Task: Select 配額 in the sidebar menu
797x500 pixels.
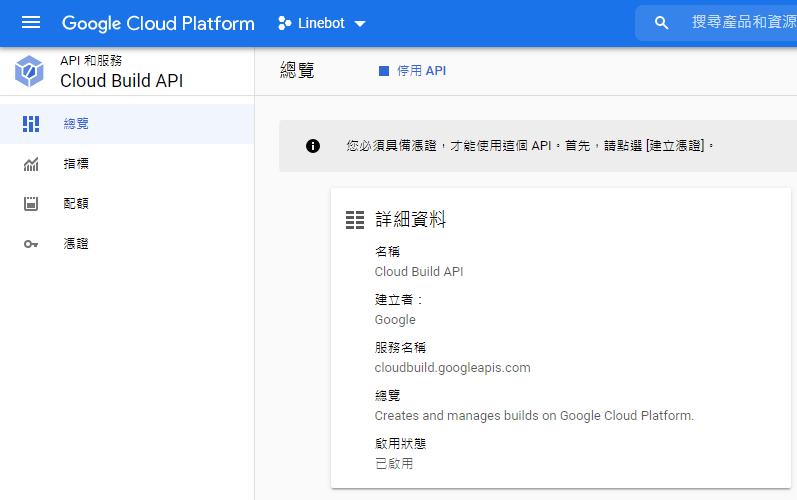Action: click(127, 204)
